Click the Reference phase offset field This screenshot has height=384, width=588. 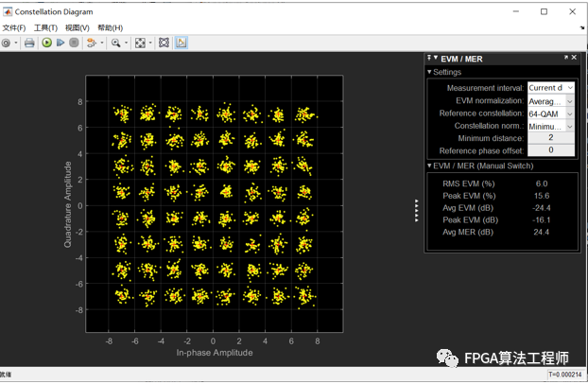550,150
